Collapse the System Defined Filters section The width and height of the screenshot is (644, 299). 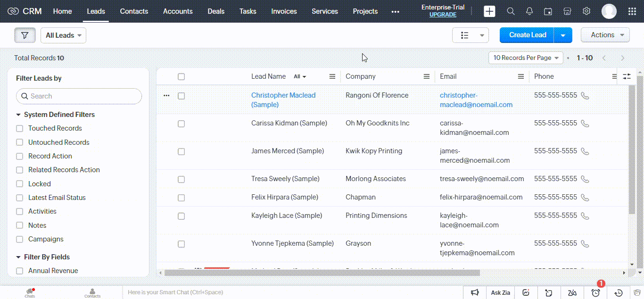[x=18, y=114]
